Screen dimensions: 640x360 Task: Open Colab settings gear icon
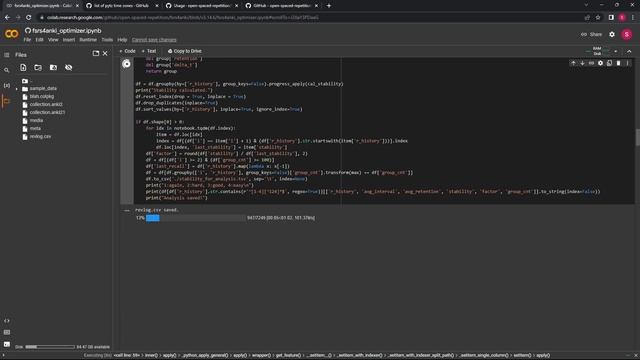(612, 34)
